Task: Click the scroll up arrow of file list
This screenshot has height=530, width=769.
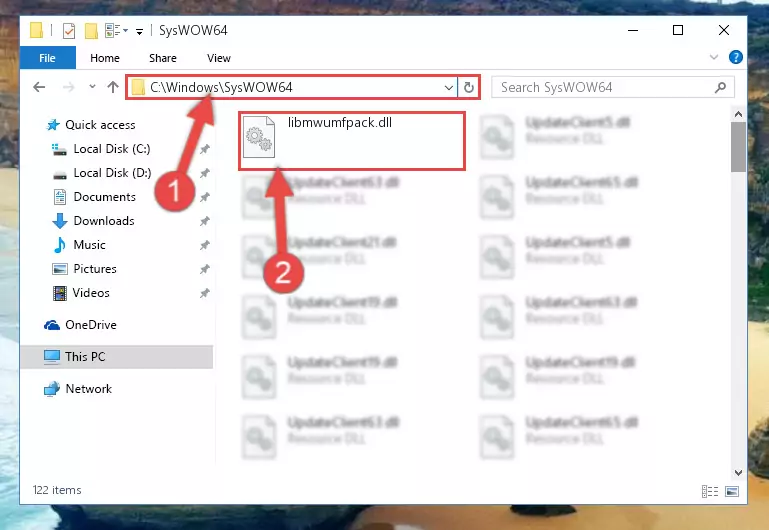Action: (738, 115)
